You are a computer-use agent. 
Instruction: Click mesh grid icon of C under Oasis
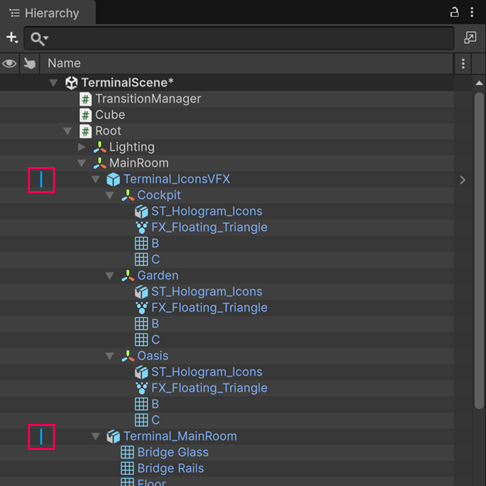[x=141, y=420]
